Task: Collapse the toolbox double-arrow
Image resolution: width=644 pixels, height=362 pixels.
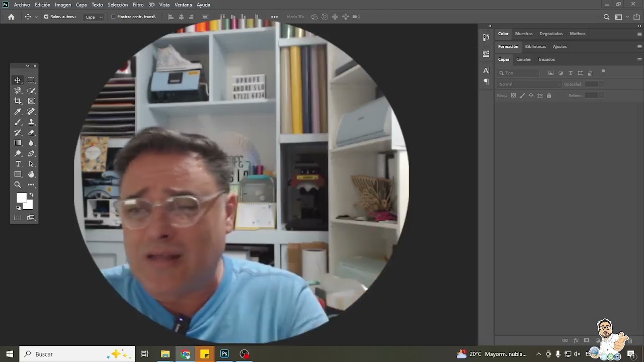Action: click(x=28, y=66)
